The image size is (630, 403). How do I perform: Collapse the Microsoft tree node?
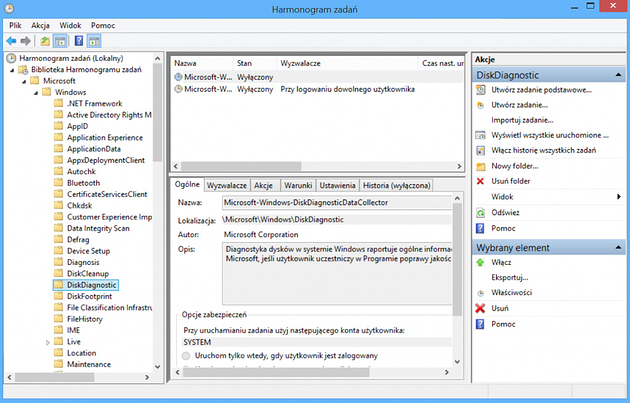click(24, 82)
